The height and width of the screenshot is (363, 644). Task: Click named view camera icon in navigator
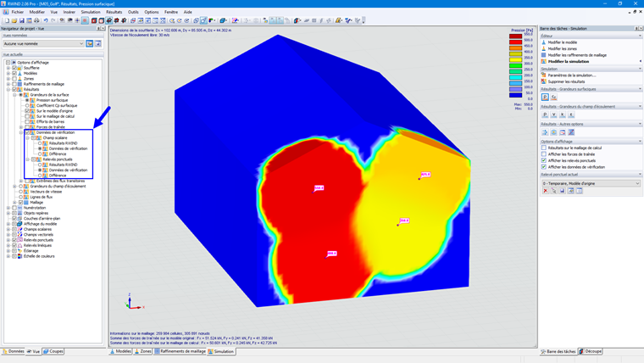pyautogui.click(x=90, y=43)
